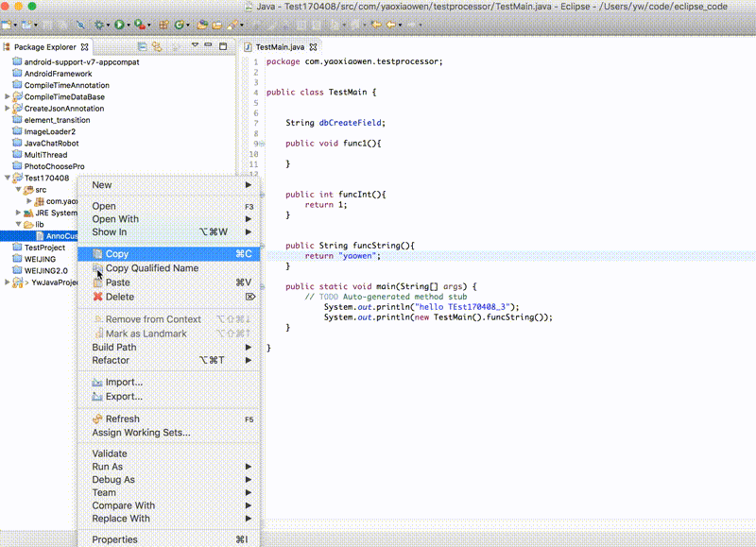Collapse the func1 method fold marker
756x547 pixels.
263,144
